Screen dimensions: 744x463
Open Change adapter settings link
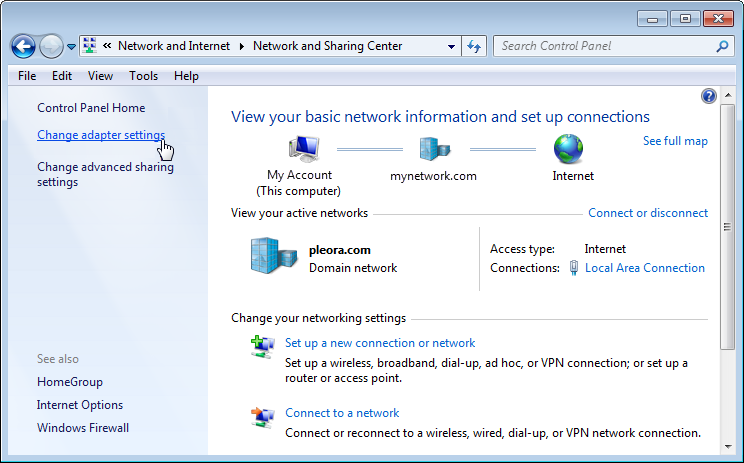coord(101,135)
